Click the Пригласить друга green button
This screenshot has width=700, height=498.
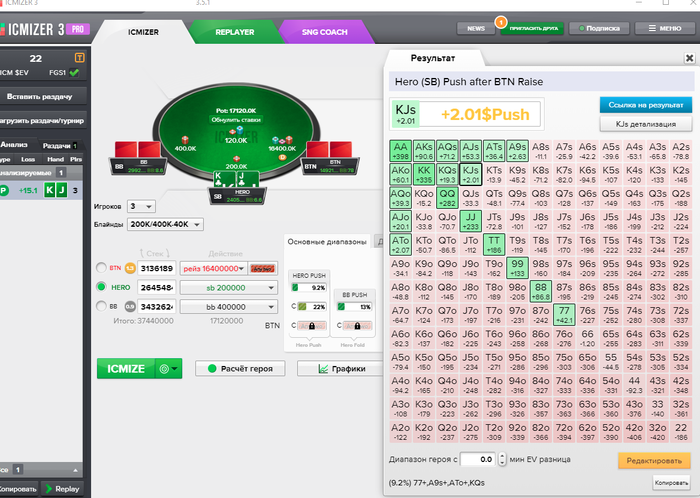point(533,28)
